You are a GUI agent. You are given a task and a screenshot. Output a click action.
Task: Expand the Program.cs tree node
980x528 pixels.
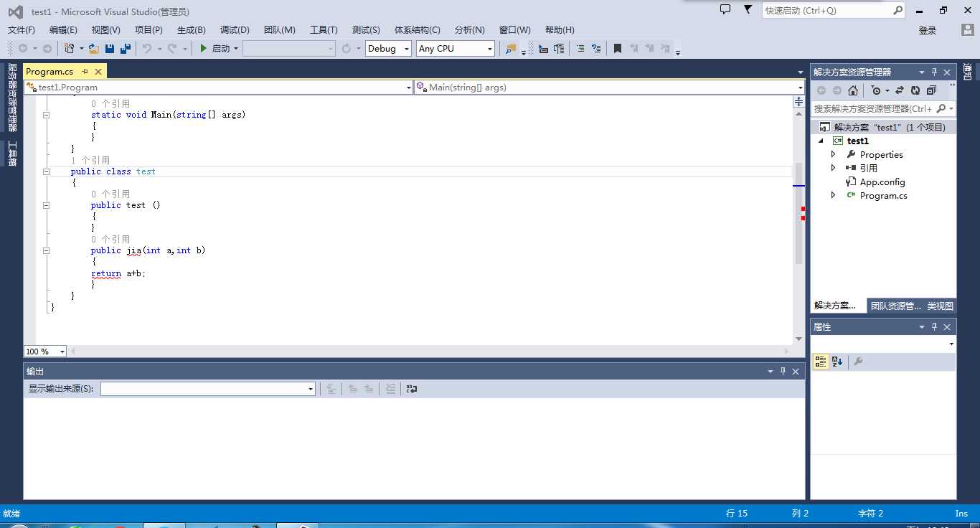833,195
